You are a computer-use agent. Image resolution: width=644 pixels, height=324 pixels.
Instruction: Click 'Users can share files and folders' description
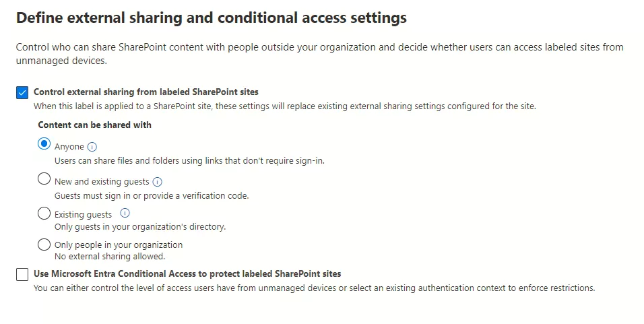189,161
